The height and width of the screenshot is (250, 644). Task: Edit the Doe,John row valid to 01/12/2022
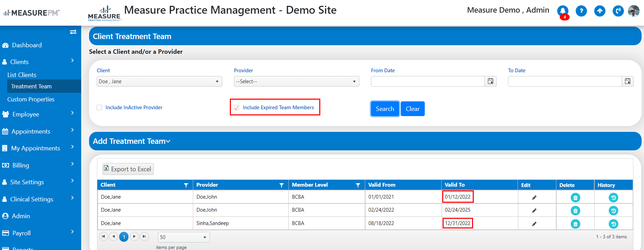(534, 197)
